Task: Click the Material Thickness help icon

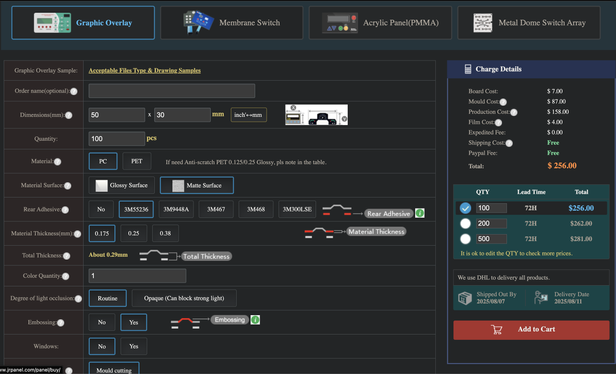Action: point(77,234)
